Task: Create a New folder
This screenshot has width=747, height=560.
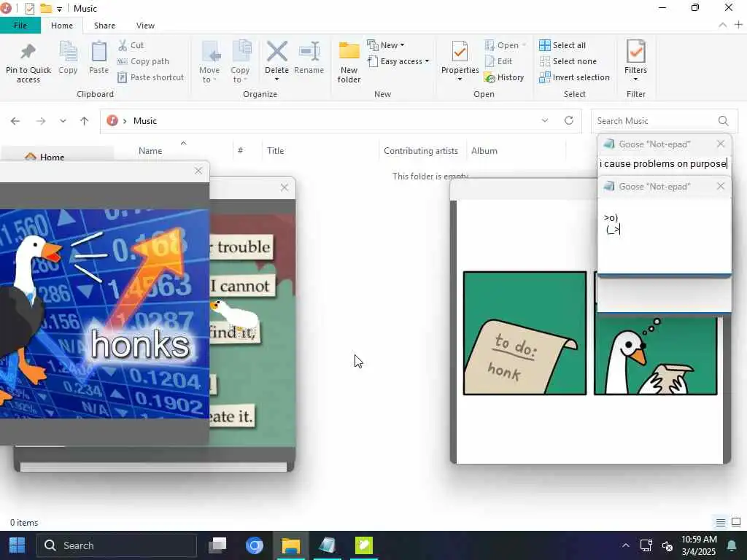Action: (349, 61)
